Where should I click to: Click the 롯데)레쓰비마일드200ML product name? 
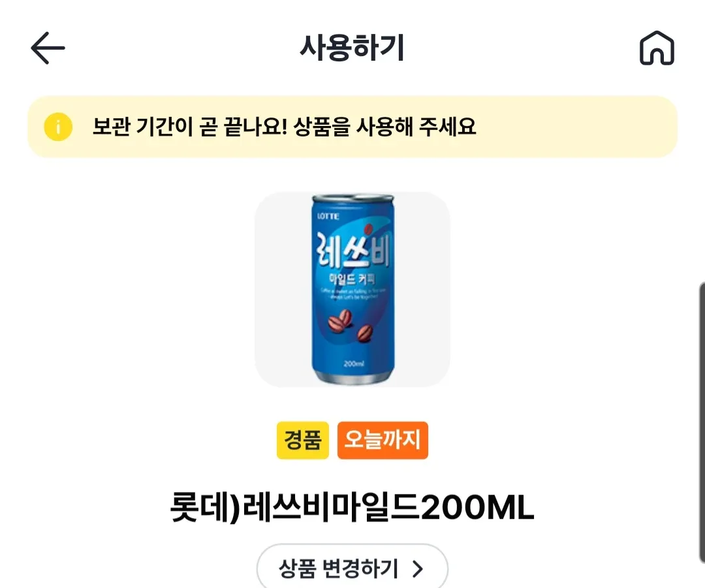tap(352, 508)
